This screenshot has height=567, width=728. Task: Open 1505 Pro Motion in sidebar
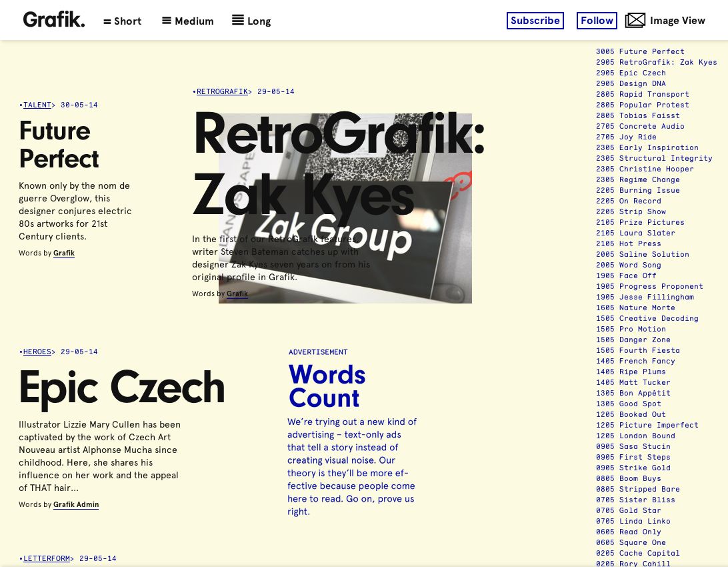(631, 330)
